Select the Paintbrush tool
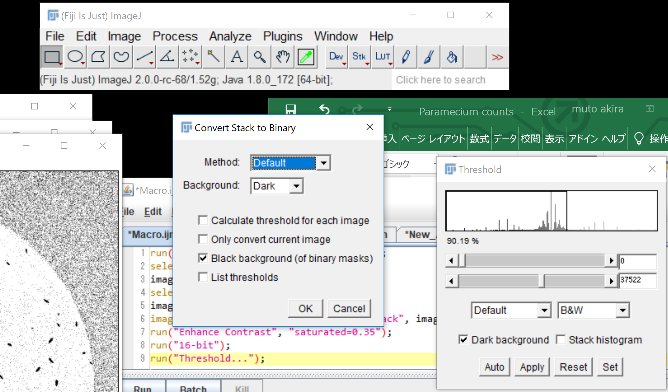 429,57
